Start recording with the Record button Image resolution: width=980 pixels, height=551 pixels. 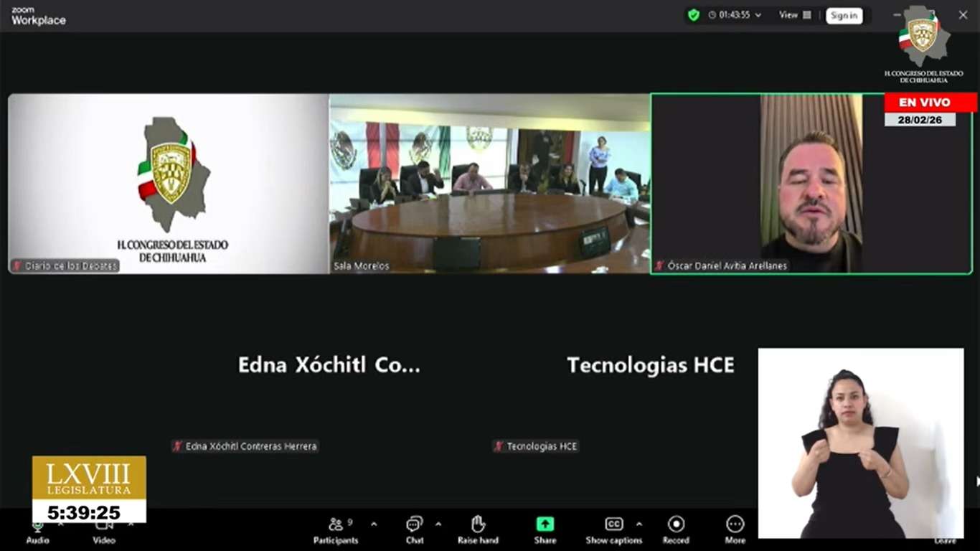[x=675, y=529]
